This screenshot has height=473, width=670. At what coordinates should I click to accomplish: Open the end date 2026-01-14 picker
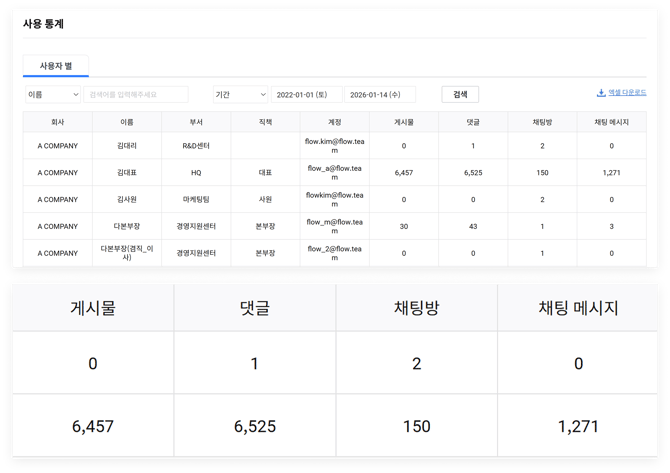[380, 95]
